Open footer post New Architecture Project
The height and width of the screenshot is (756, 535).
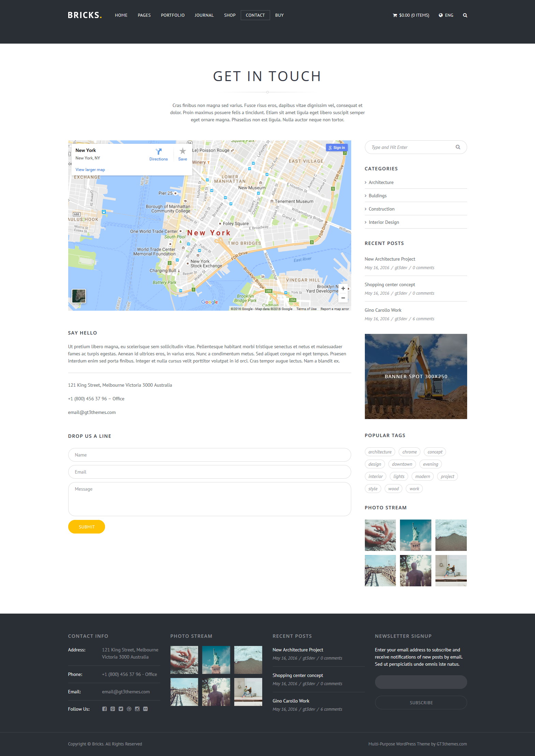(x=298, y=650)
